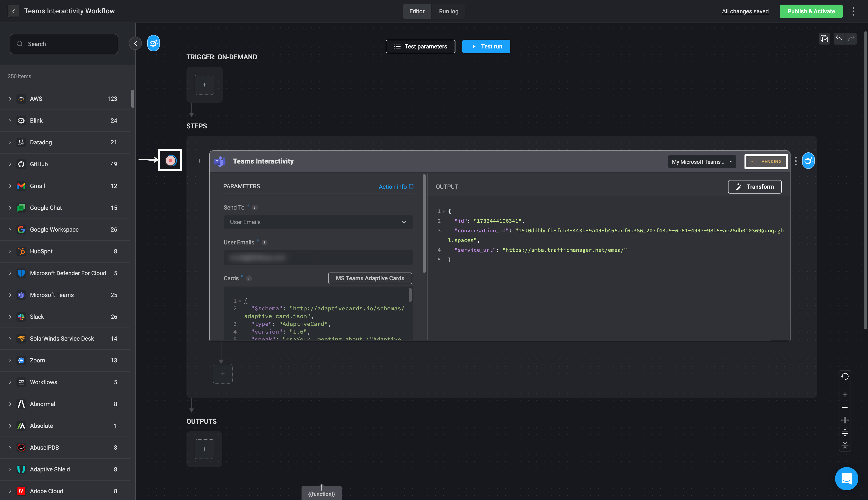Switch to the Editor tab
Viewport: 868px width, 500px height.
pyautogui.click(x=417, y=11)
